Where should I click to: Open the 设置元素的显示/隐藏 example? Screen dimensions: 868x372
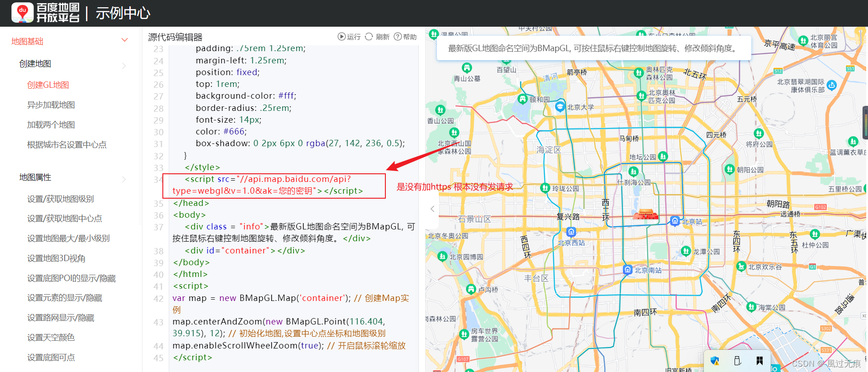click(65, 298)
